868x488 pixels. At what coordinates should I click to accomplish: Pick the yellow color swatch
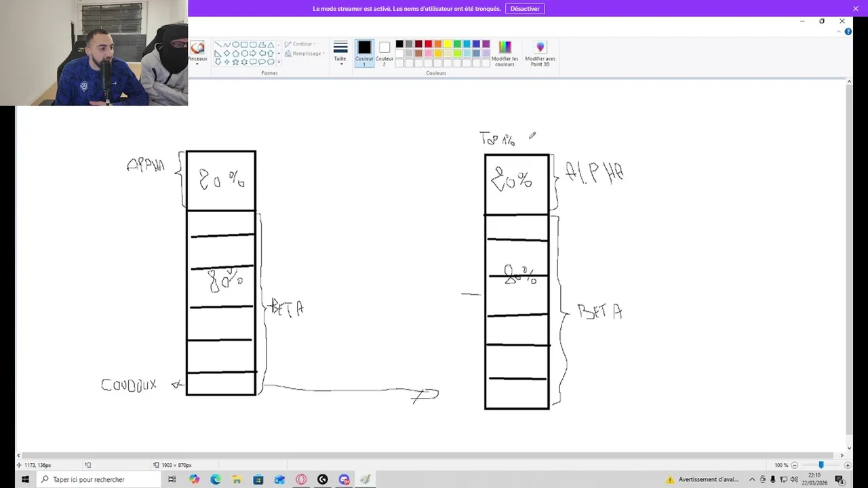448,44
